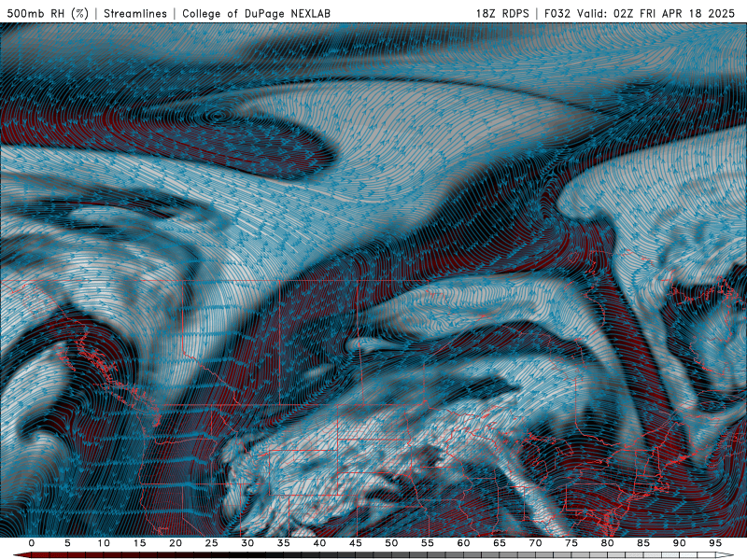Click the 70 tick label on the colorbar

[535, 543]
